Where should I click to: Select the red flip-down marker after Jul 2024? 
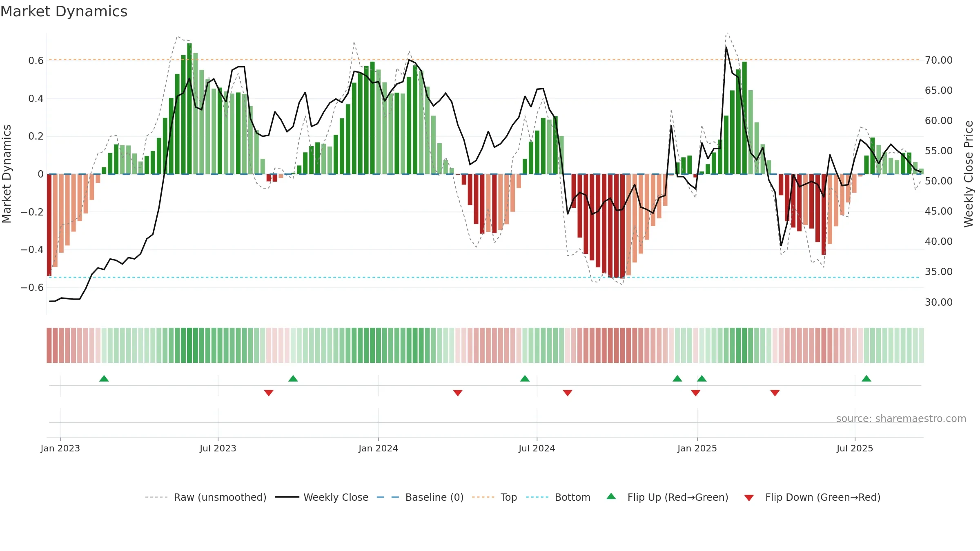click(568, 393)
